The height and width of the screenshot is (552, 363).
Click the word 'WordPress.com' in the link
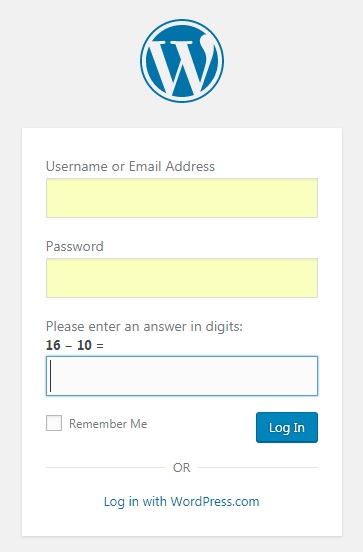(x=215, y=501)
